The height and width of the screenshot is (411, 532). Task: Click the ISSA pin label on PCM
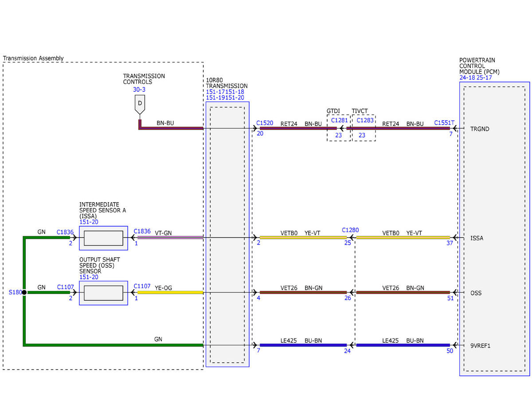point(477,239)
